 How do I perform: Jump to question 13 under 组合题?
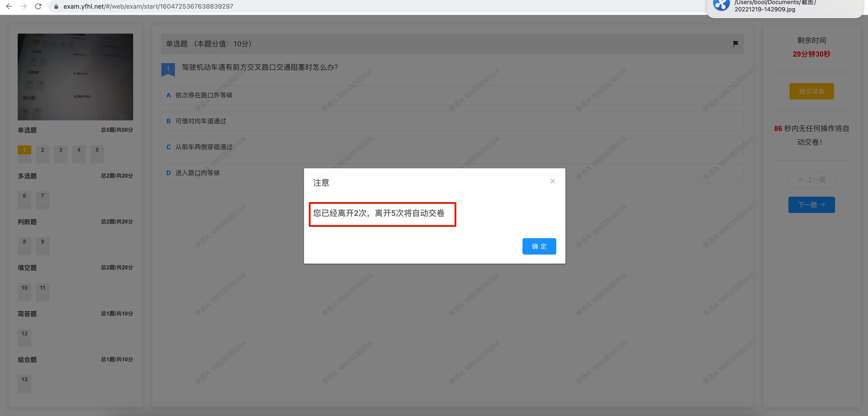[24, 384]
